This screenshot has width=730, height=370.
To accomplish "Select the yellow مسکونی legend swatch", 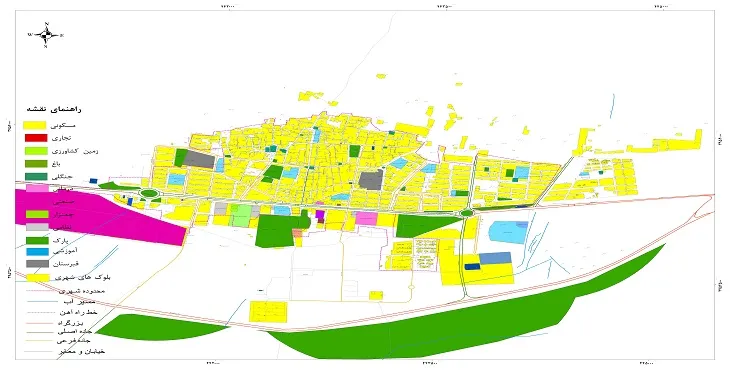I will [x=35, y=125].
